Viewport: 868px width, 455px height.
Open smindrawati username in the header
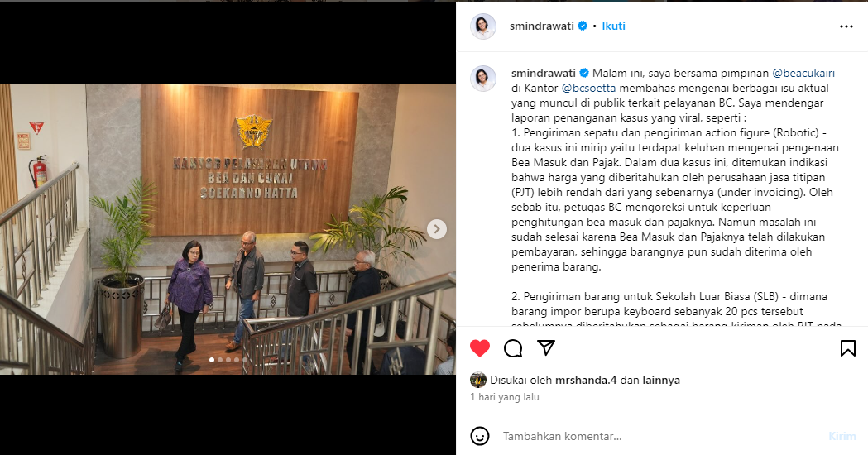click(541, 26)
